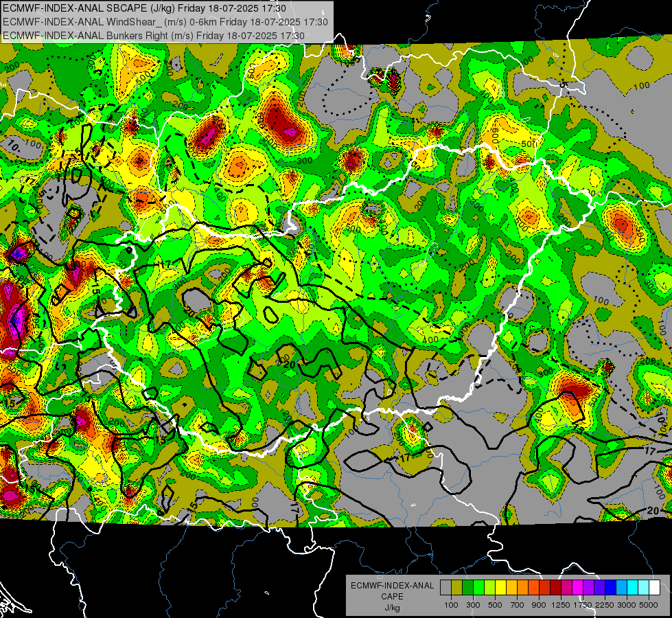Viewport: 672px width, 618px height.
Task: Pick the olive swatch in the CAPE legend
Action: click(457, 587)
